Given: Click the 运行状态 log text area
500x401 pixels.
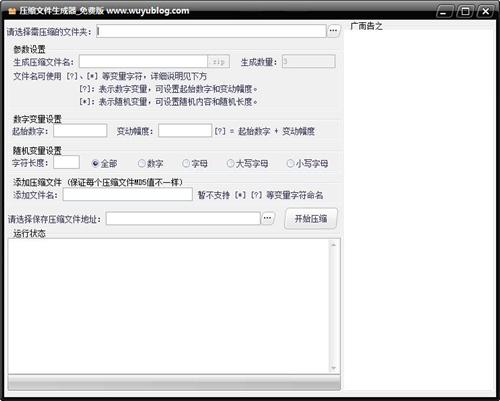Looking at the screenshot, I should 168,306.
